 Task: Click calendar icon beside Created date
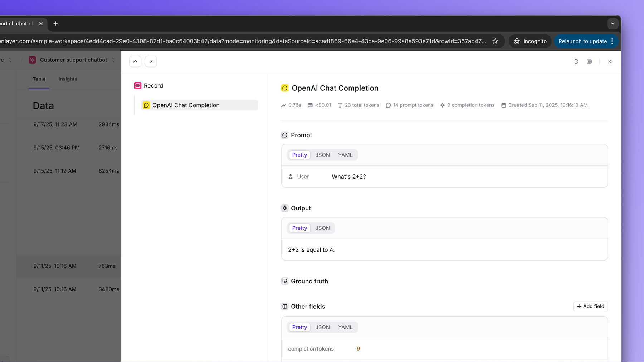click(503, 105)
